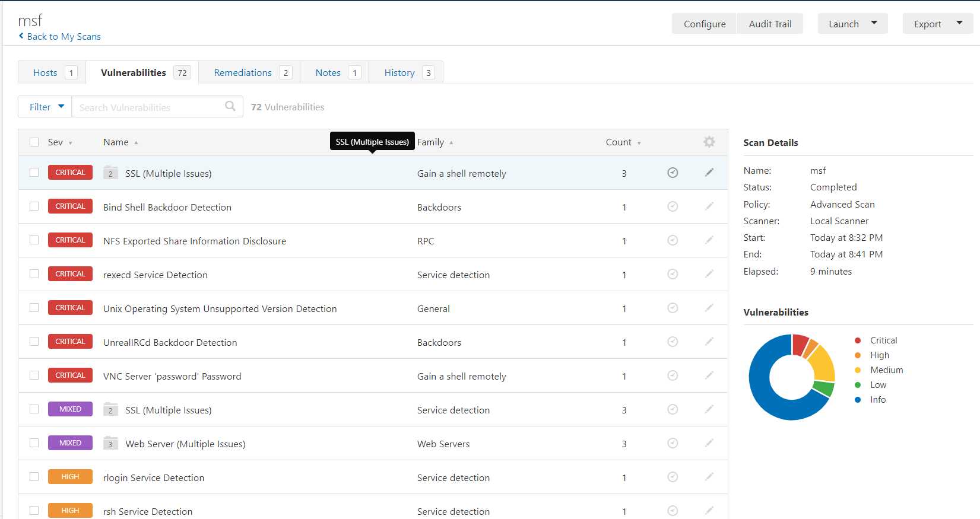
Task: Click the snooze icon for NFS Exported Share row
Action: pyautogui.click(x=673, y=240)
